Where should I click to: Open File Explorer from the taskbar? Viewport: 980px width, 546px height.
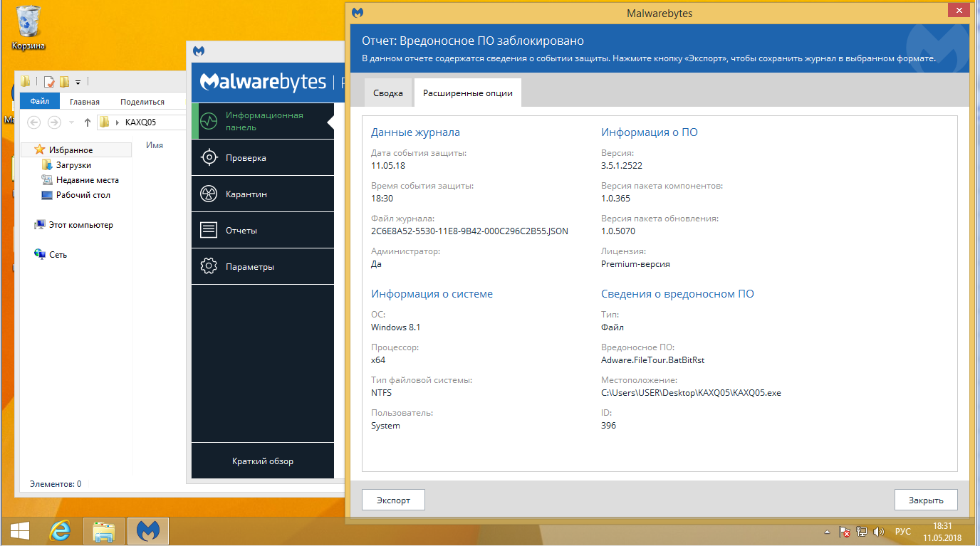tap(104, 531)
